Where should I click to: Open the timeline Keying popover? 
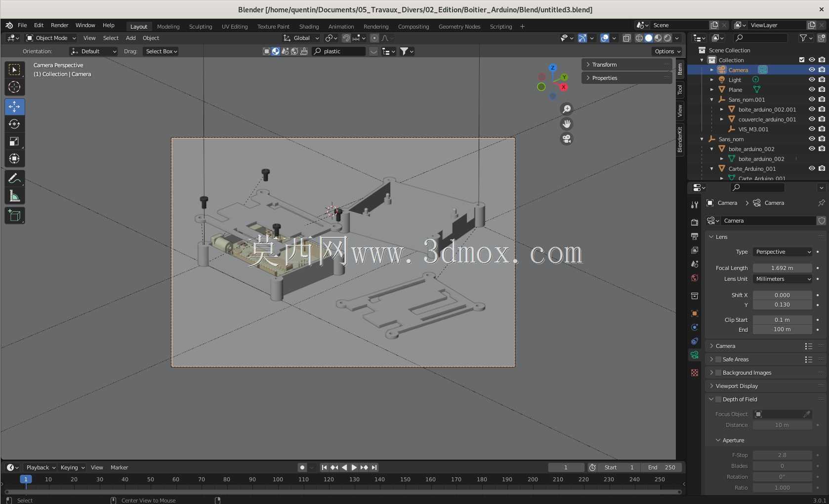pos(72,467)
